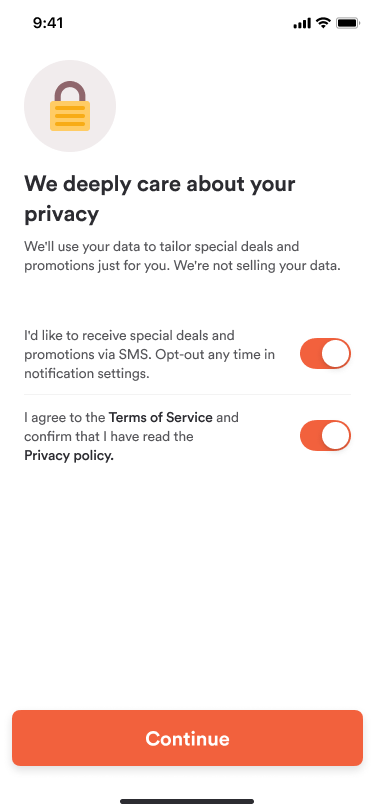Tap the Continue button
This screenshot has width=375, height=812.
tap(188, 738)
